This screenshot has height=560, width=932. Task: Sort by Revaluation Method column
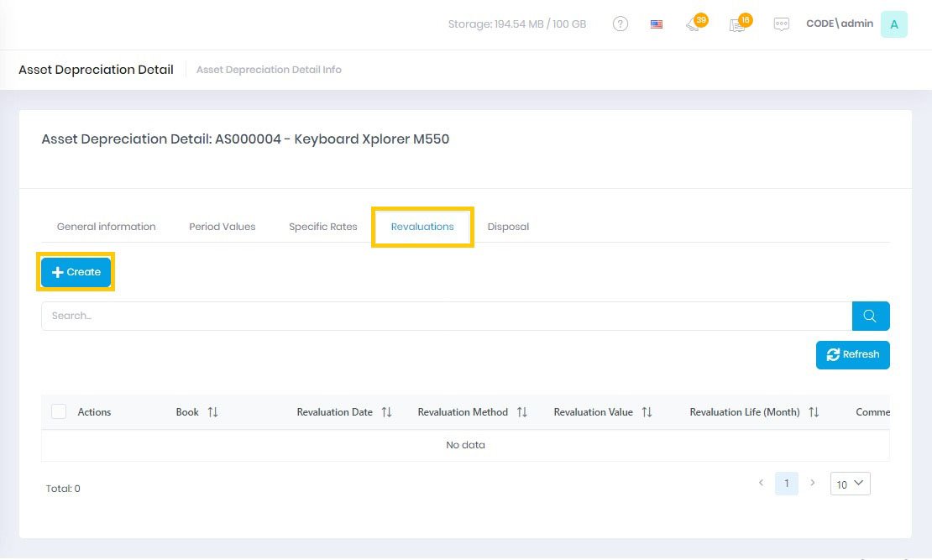[521, 412]
